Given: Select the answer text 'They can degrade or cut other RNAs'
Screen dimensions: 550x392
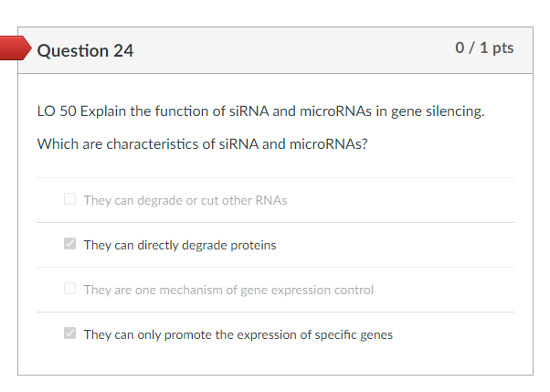Looking at the screenshot, I should click(185, 200).
